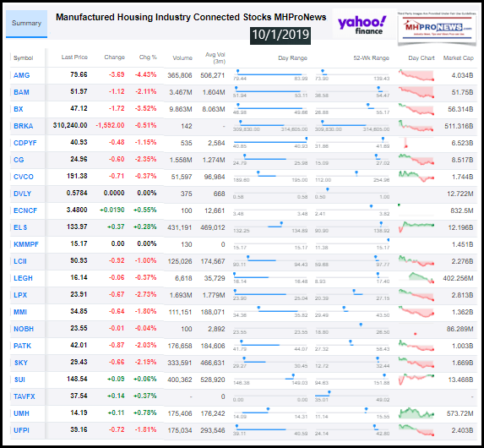Select BRKA last price 310,240.00
The image size is (484, 448).
(x=70, y=125)
